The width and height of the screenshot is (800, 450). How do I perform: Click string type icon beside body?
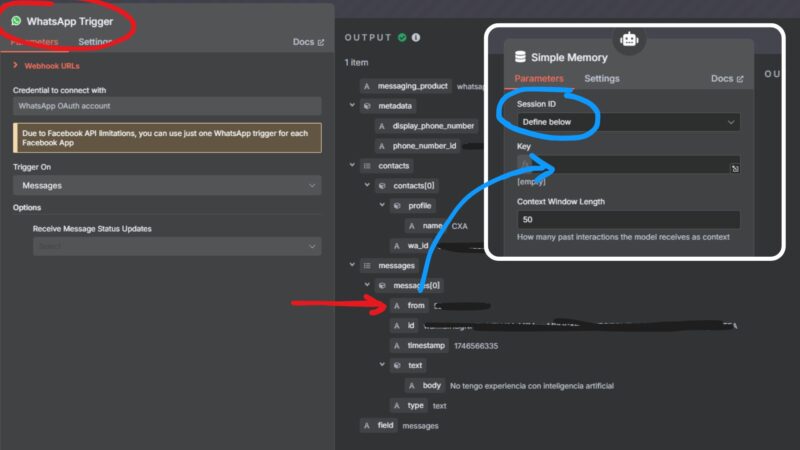point(412,385)
